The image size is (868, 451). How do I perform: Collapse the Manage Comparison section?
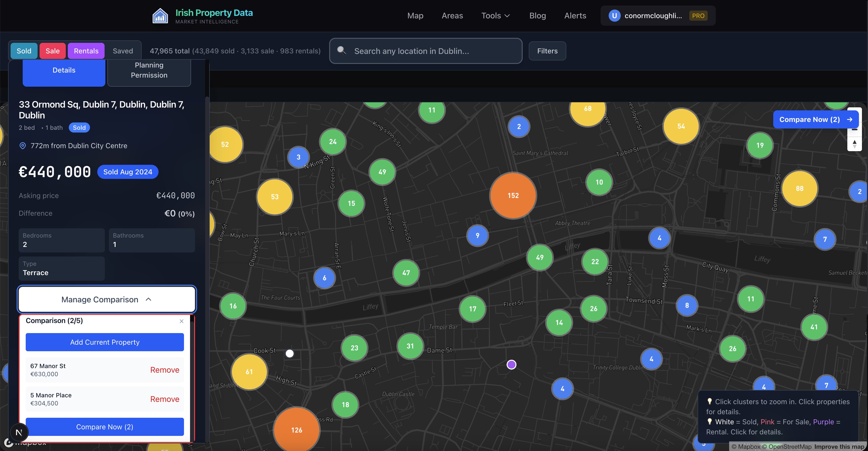point(107,299)
